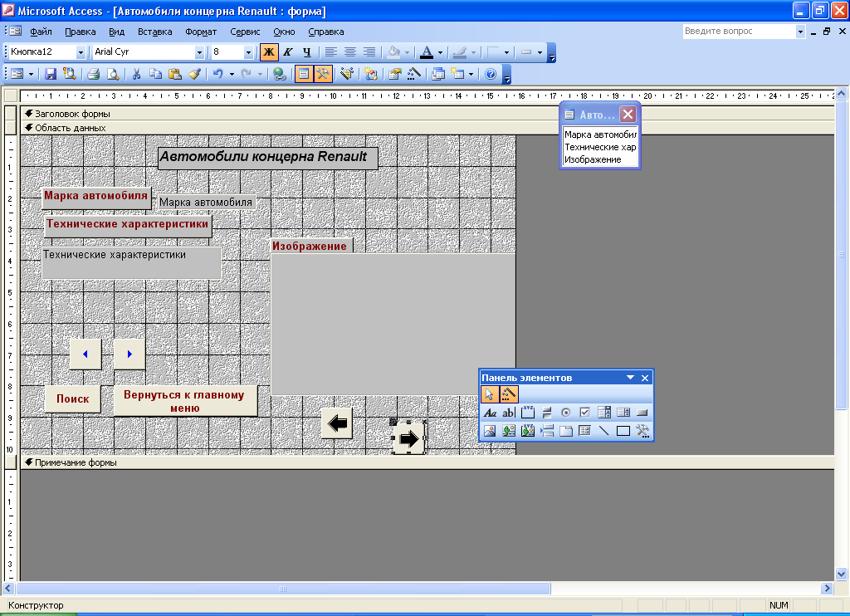Image resolution: width=850 pixels, height=616 pixels.
Task: Select the blue right triangle button
Action: click(x=129, y=354)
